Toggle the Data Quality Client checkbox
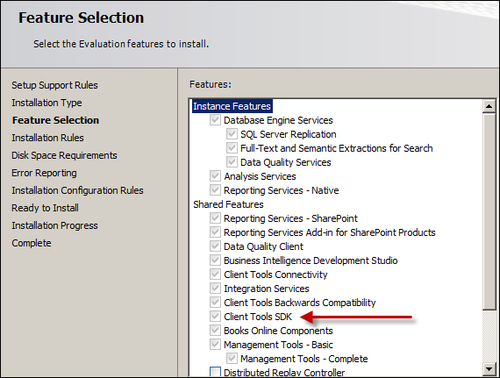The height and width of the screenshot is (378, 500). [215, 246]
